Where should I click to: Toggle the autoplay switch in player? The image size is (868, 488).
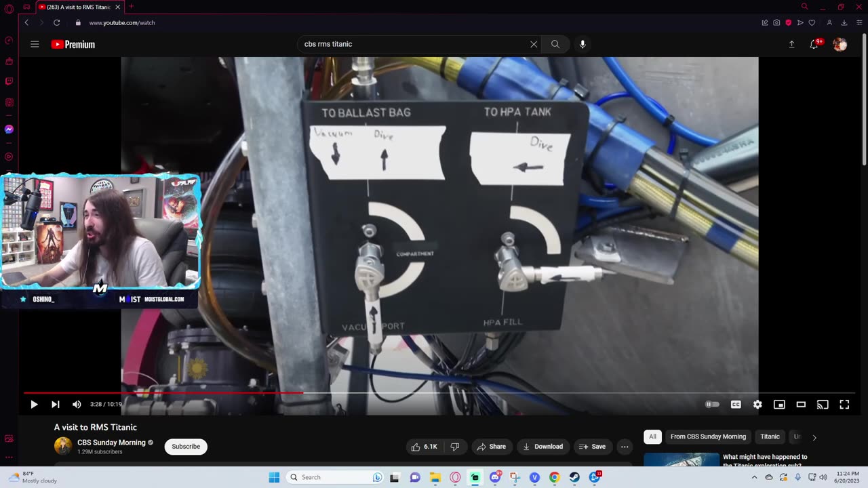coord(712,405)
